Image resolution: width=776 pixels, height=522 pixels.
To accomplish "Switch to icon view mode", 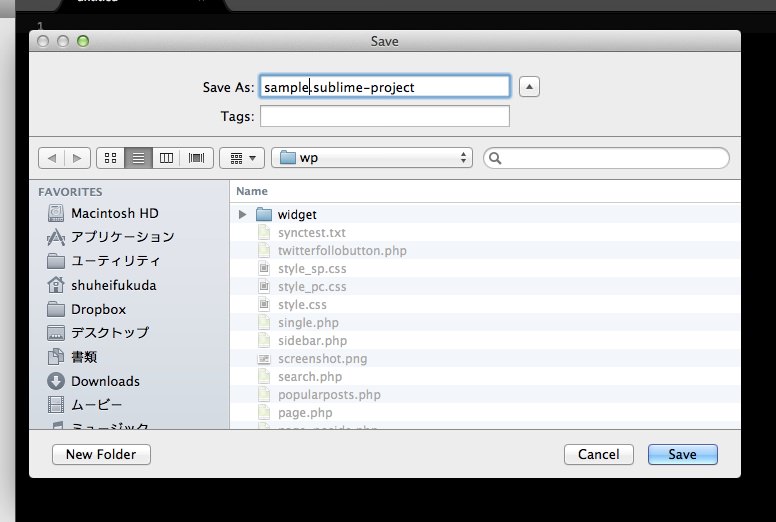I will pos(111,158).
